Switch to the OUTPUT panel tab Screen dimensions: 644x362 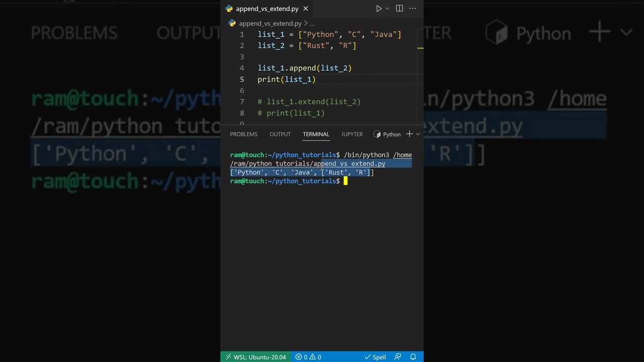tap(280, 134)
